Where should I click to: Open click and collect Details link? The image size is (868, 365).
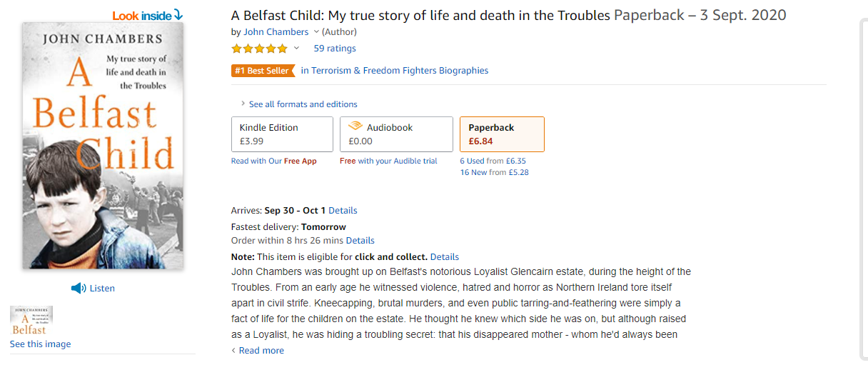(445, 257)
